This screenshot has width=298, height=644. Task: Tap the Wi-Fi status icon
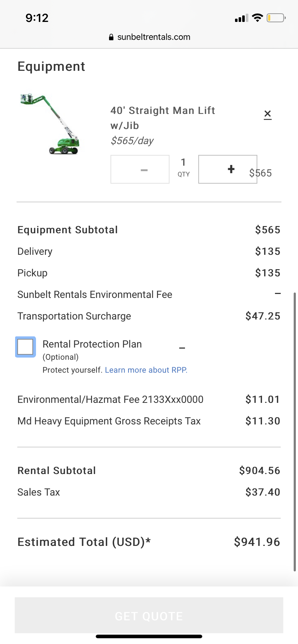point(257,18)
